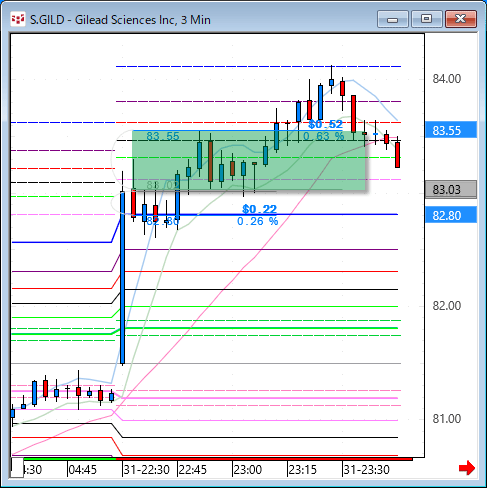Click the 84.00 price scale label
Screen dimensions: 487x488
447,79
